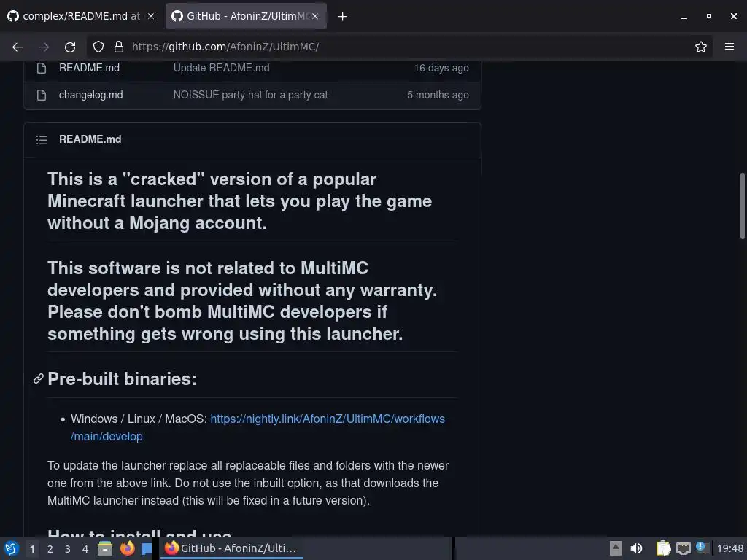Screen dimensions: 747x560
Task: Click the README.md header title
Action: pyautogui.click(x=90, y=139)
